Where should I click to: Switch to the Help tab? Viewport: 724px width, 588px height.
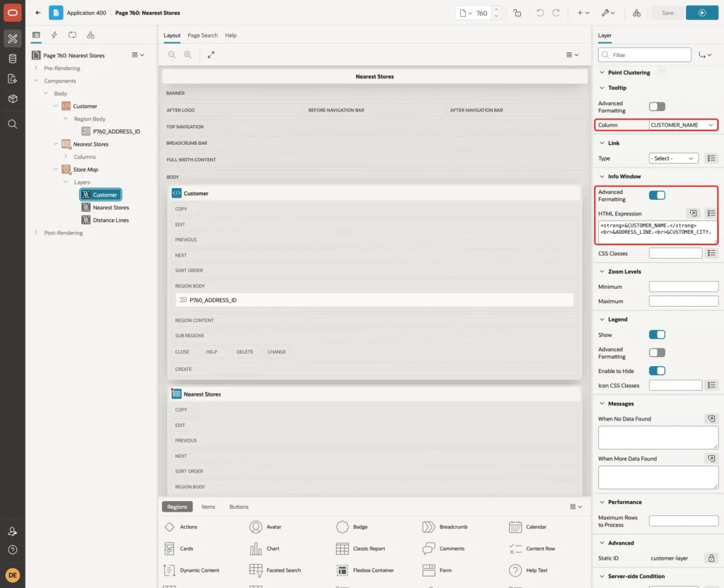[230, 35]
